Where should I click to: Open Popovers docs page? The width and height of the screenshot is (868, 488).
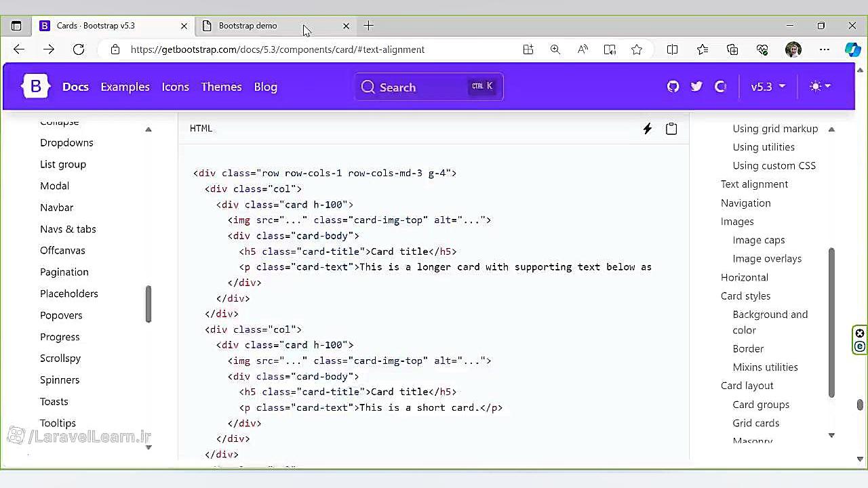(61, 315)
